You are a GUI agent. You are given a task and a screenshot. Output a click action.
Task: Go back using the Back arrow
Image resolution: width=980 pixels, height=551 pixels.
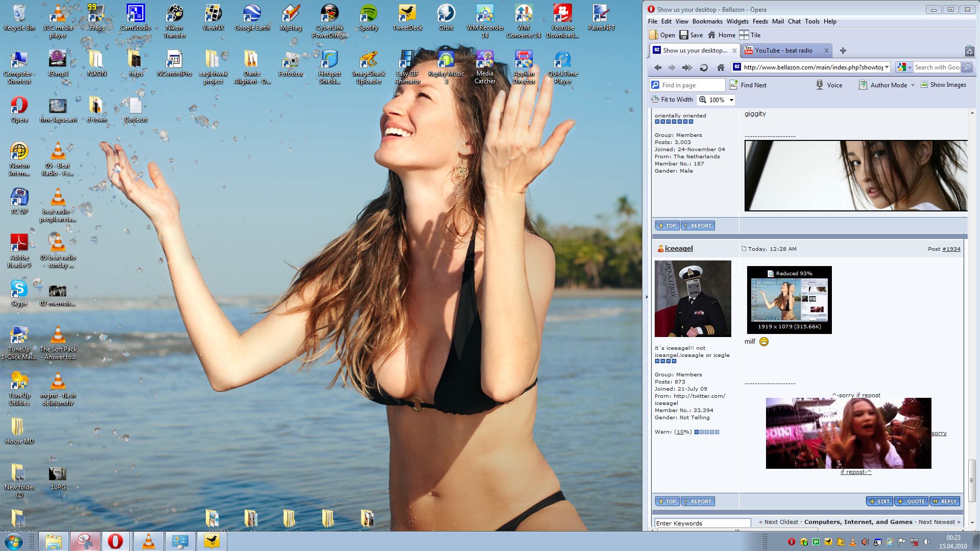tap(658, 67)
